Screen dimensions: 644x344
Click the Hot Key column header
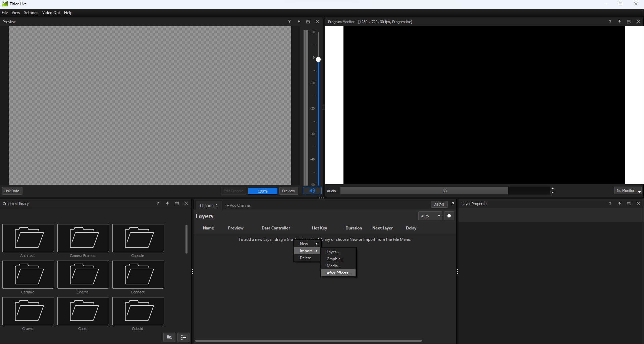tap(319, 228)
